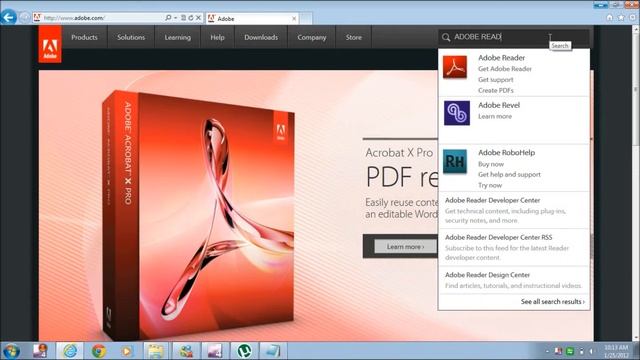Click the browser Back arrow button
Screen dimensions: 640x360
point(9,18)
